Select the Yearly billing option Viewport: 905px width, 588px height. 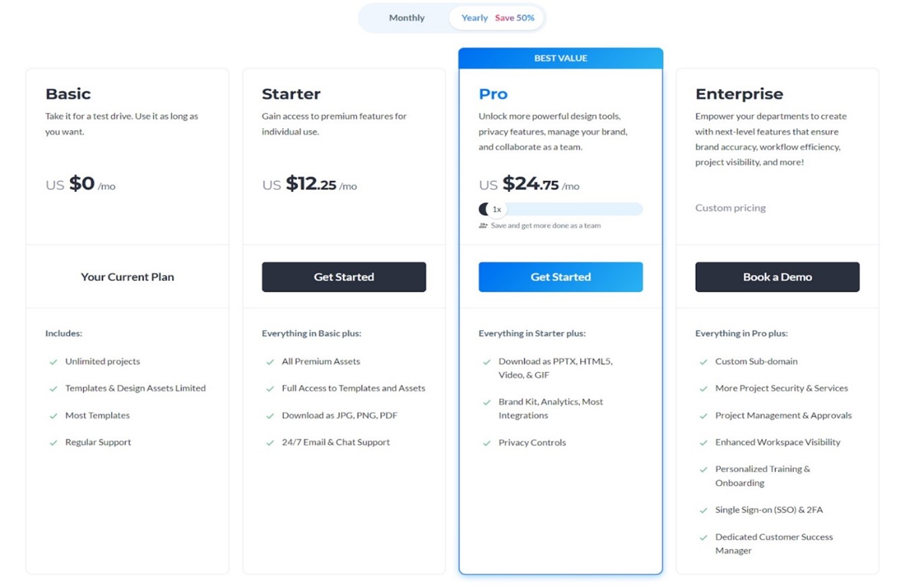coord(474,18)
